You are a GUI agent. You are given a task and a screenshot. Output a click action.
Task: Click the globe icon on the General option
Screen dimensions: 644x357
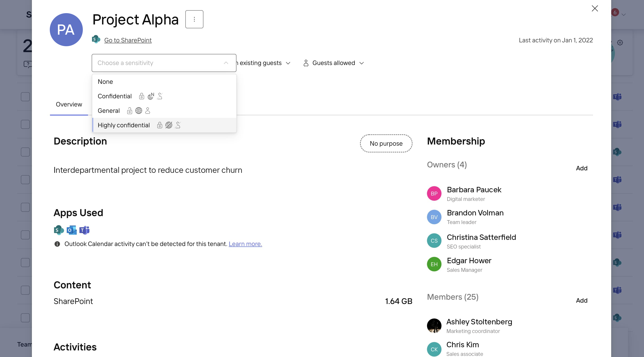click(x=138, y=111)
